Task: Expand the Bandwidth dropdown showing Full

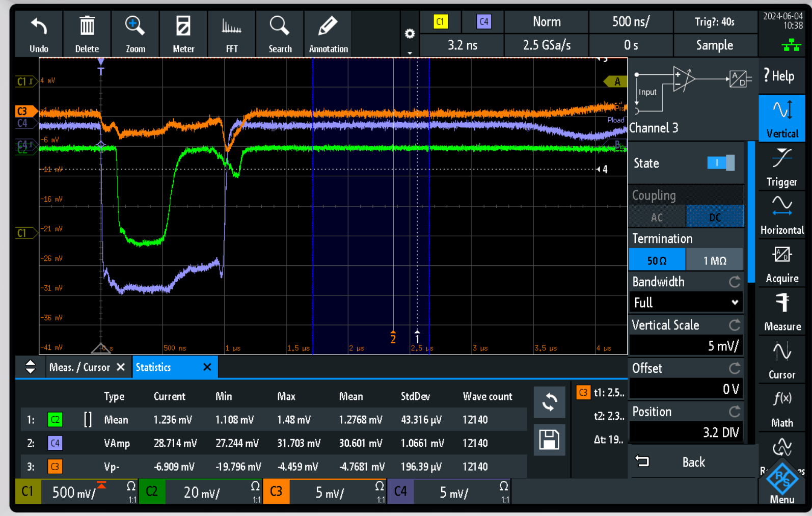Action: click(686, 303)
